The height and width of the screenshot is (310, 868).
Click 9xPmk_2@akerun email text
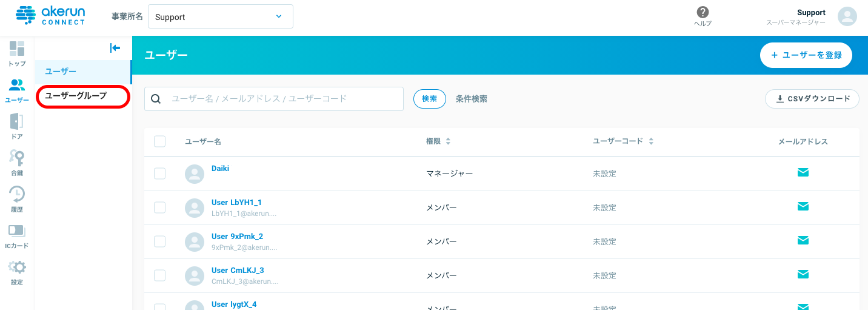click(244, 248)
